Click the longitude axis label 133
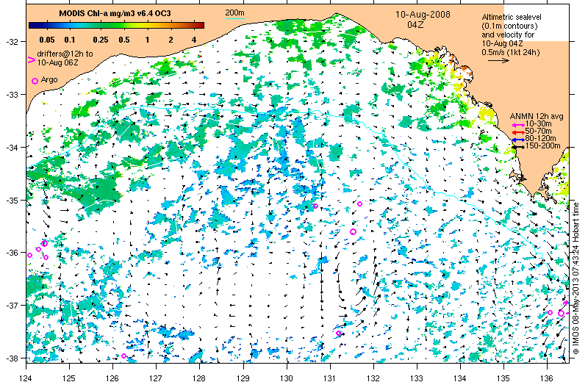 point(417,378)
